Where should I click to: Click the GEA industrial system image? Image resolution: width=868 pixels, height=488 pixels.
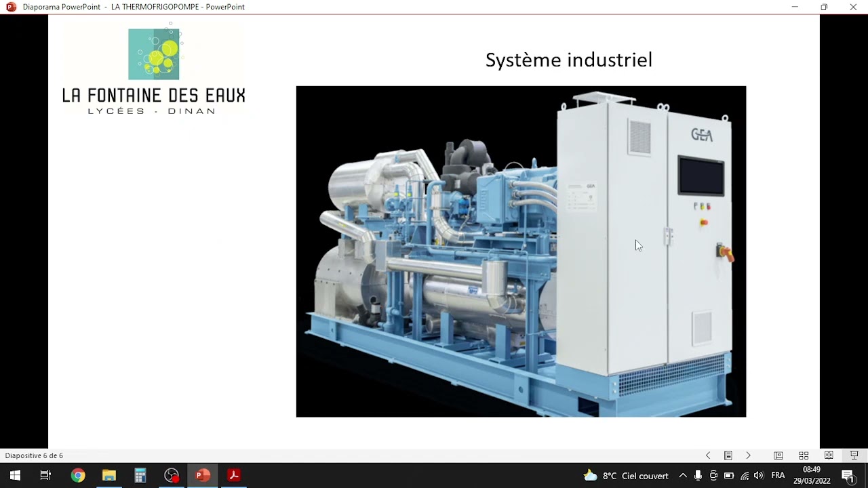click(x=521, y=251)
